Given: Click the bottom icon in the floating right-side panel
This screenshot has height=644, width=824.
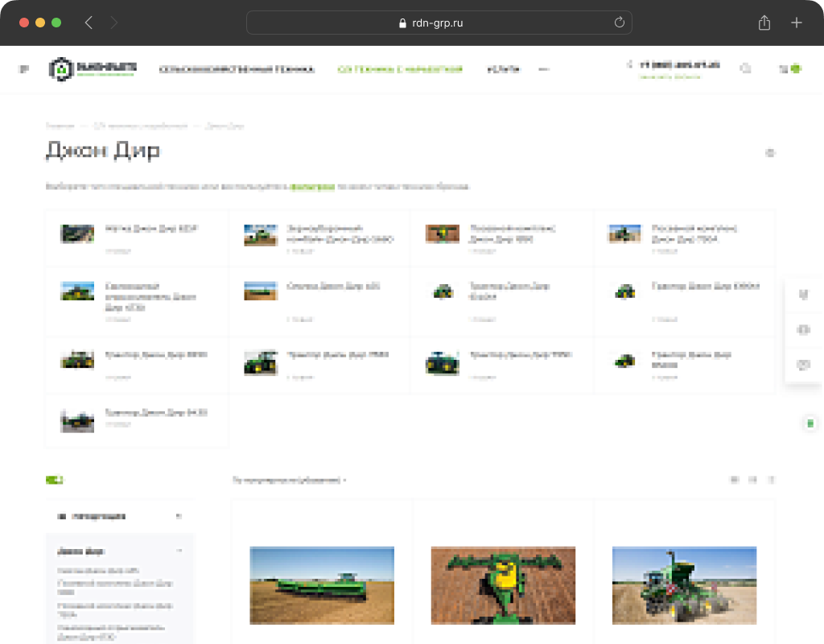Looking at the screenshot, I should 802,365.
